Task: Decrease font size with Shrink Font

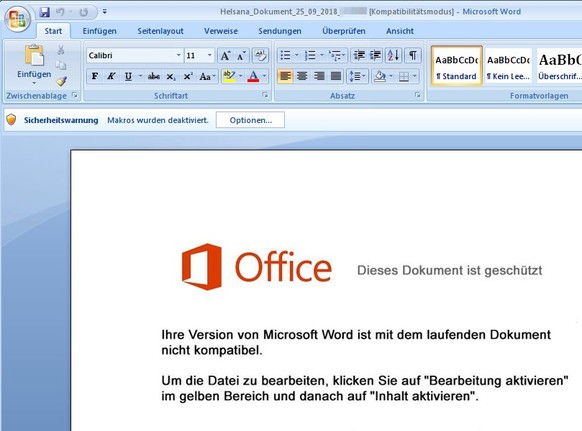Action: pyautogui.click(x=241, y=56)
